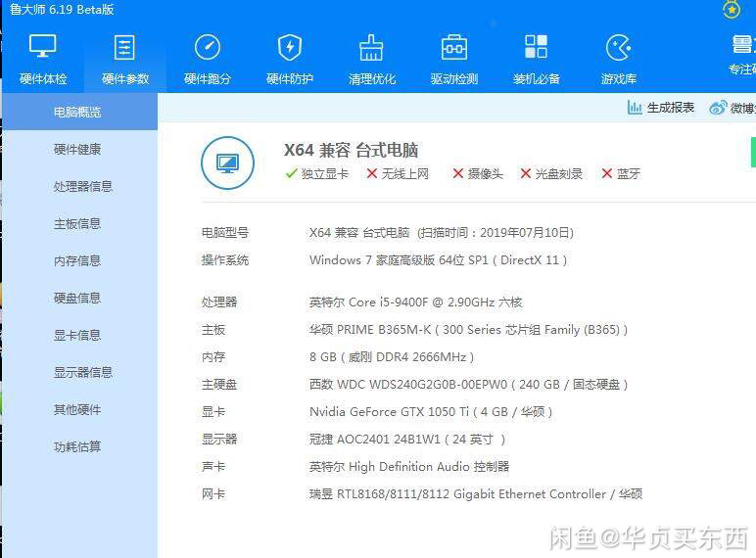Click the WDC WDS240G2G0B disk value

[x=469, y=385]
